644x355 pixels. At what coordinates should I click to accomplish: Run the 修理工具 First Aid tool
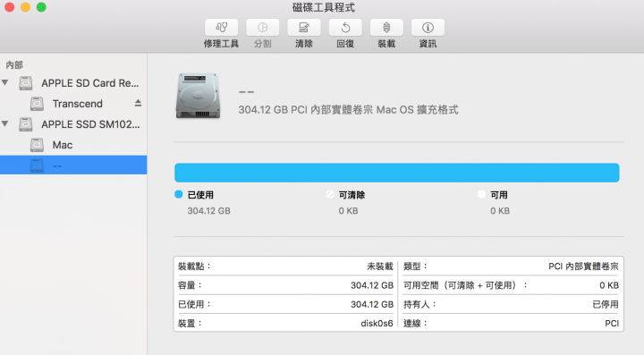(x=222, y=28)
